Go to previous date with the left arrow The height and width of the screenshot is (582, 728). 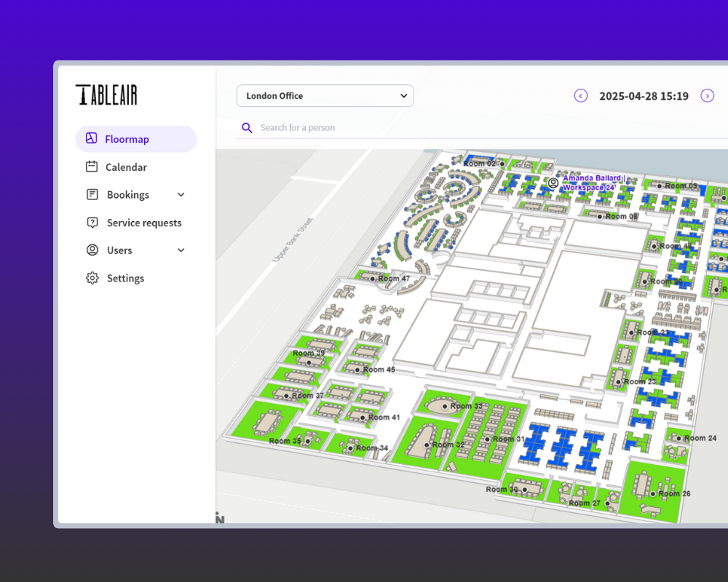pyautogui.click(x=580, y=95)
